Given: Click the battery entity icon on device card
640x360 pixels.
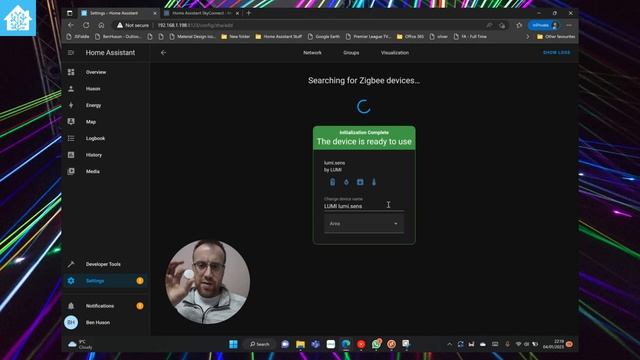Looking at the screenshot, I should pyautogui.click(x=333, y=182).
